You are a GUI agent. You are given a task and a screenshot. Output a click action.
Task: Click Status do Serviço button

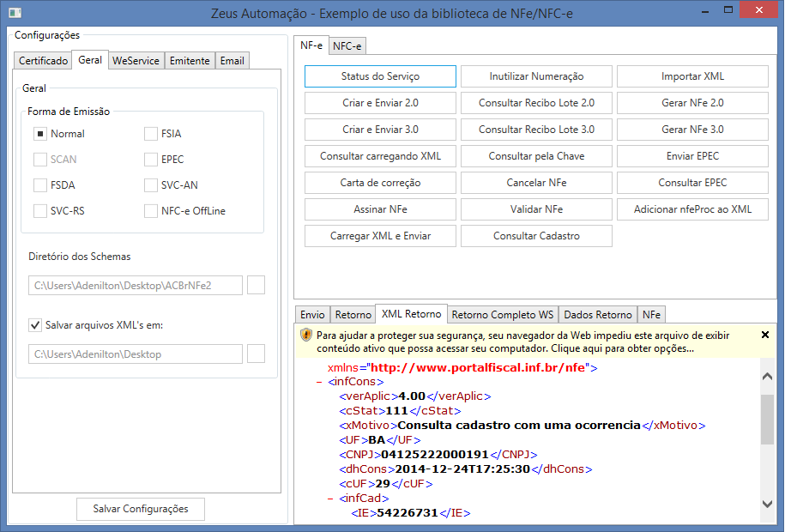tap(380, 76)
